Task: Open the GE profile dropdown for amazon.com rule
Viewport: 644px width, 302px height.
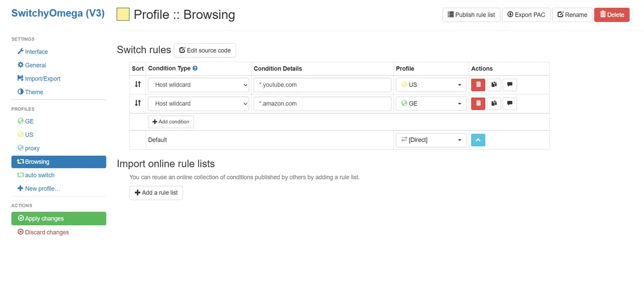Action: [431, 104]
